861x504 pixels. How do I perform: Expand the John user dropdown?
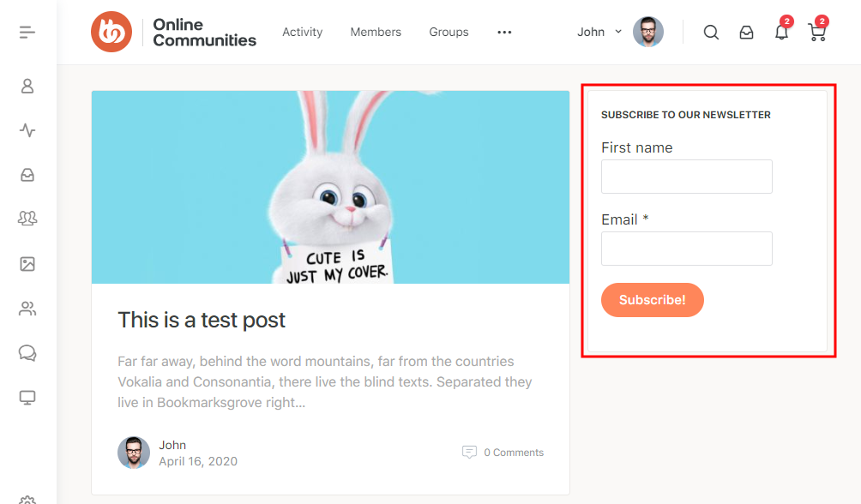click(x=600, y=32)
